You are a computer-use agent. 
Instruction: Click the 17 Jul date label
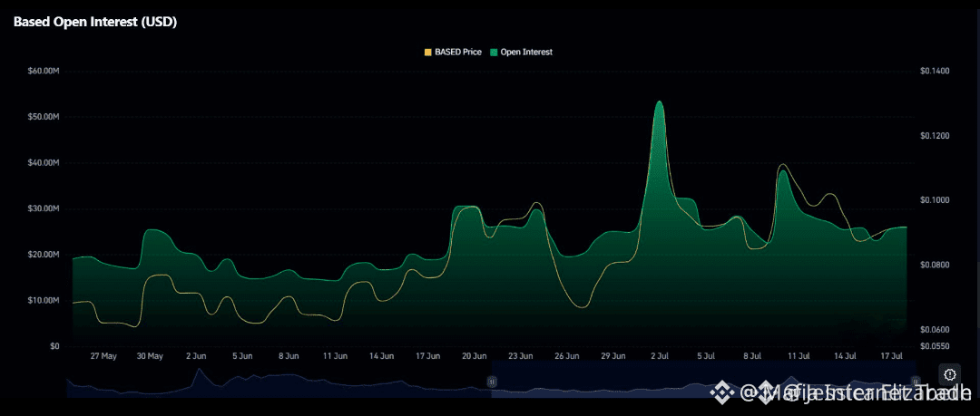891,356
